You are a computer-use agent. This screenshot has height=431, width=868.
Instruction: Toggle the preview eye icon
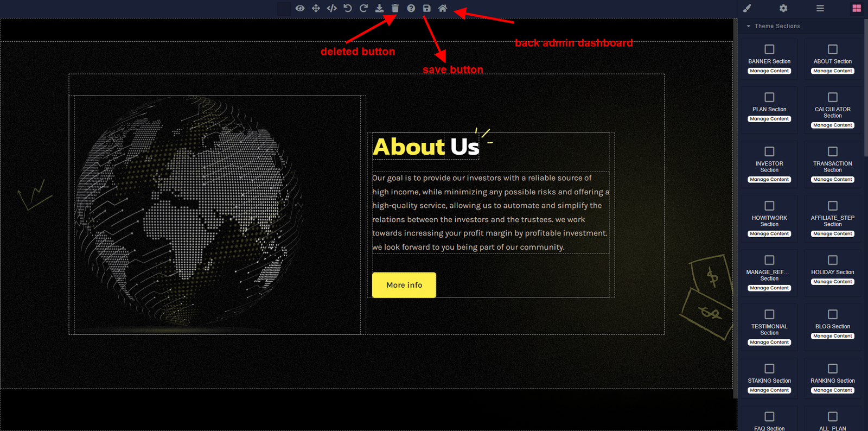[300, 8]
